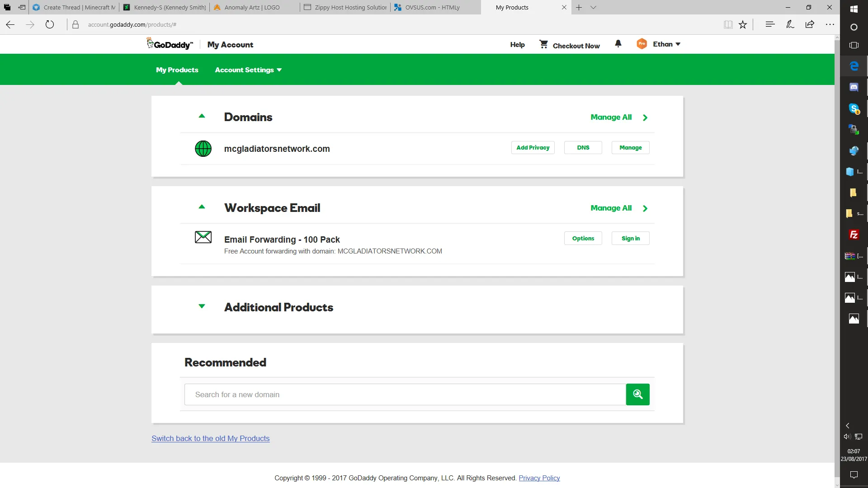Click the Share icon in browser toolbar
Viewport: 868px width, 488px height.
(x=810, y=25)
